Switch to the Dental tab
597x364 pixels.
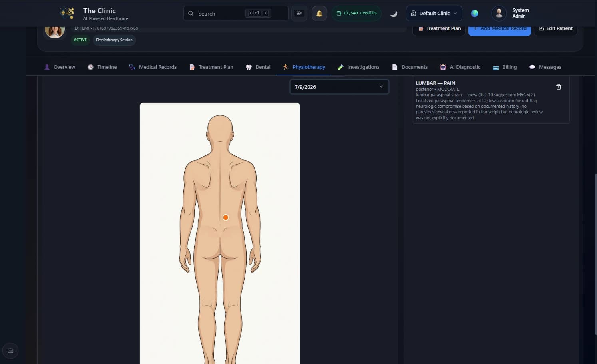click(x=258, y=67)
